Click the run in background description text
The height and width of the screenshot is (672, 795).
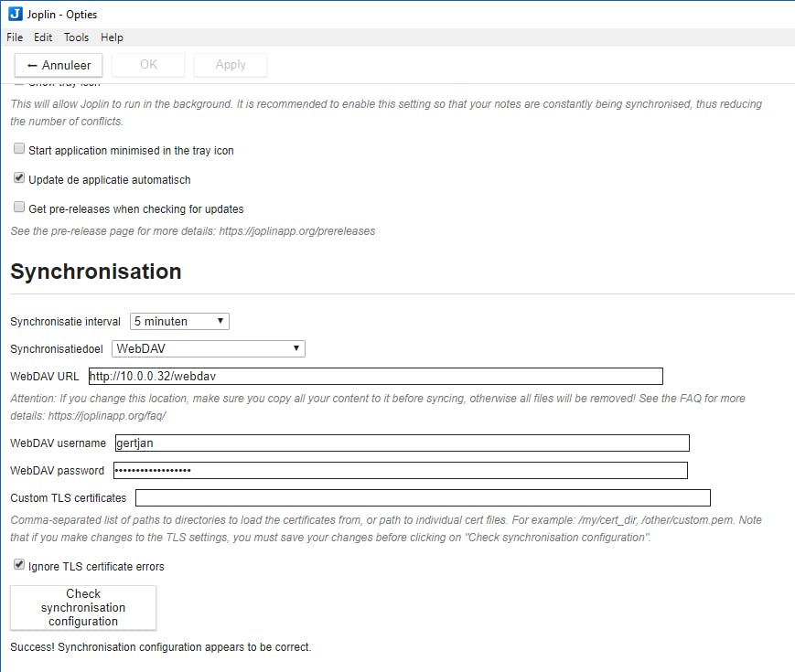386,112
